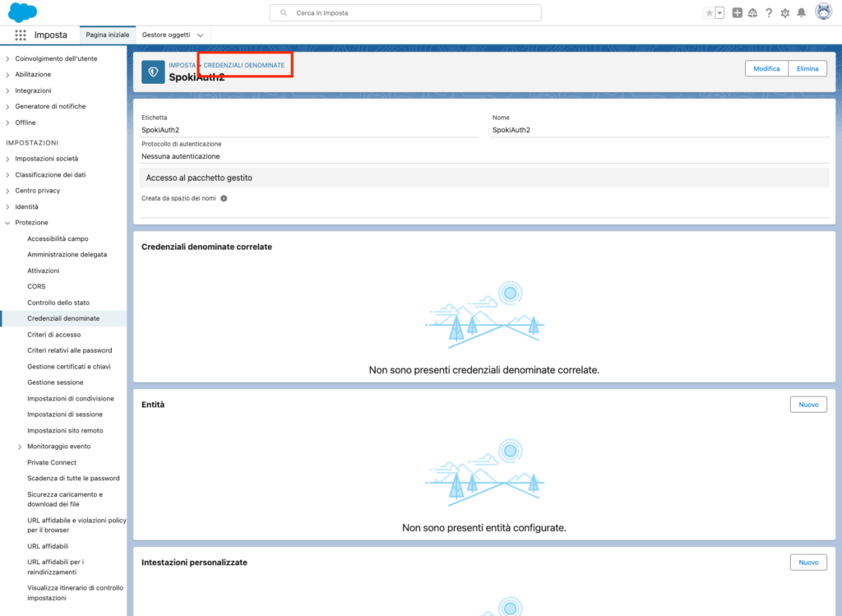Open the global actions plus icon
This screenshot has height=616, width=842.
738,13
